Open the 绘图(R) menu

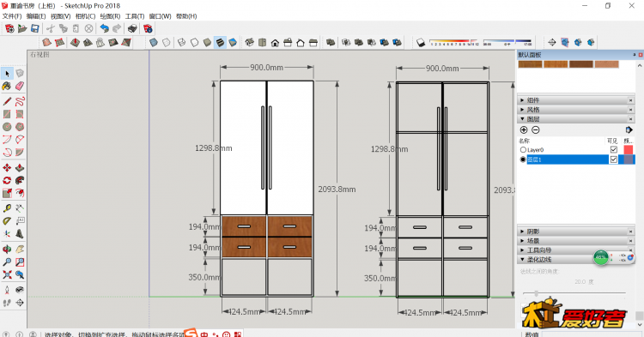(110, 16)
